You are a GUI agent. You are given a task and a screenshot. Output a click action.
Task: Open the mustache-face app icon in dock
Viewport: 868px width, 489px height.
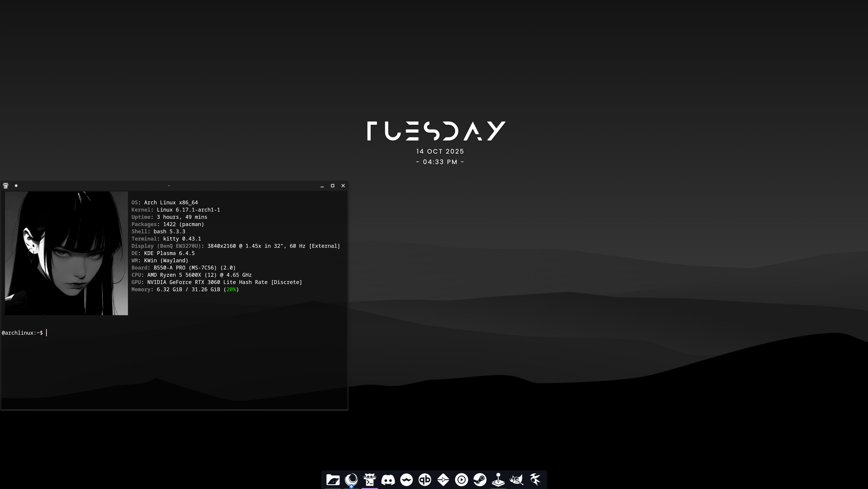tap(406, 479)
